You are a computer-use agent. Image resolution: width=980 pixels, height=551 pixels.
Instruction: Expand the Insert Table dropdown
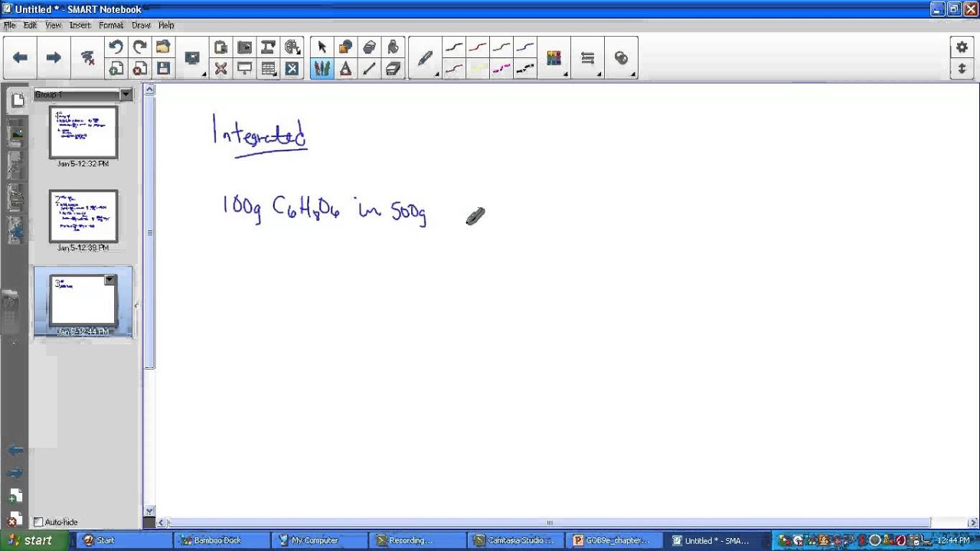click(276, 75)
